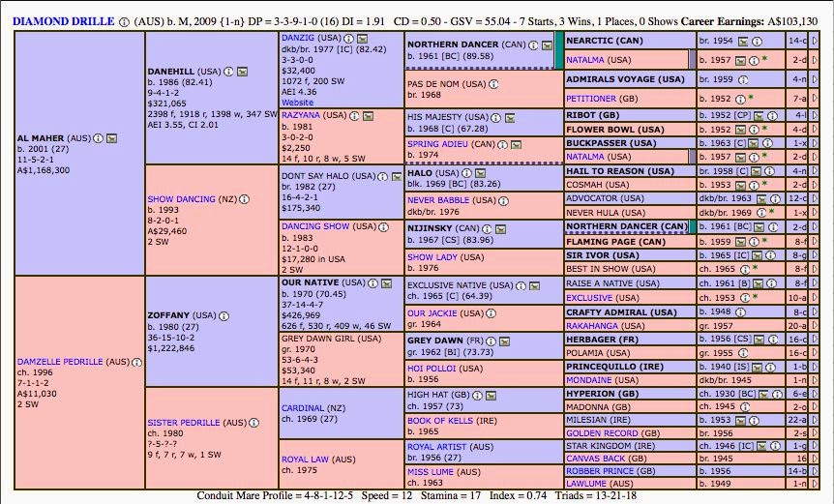Expand arrow at end of RIBOT row

(815, 115)
